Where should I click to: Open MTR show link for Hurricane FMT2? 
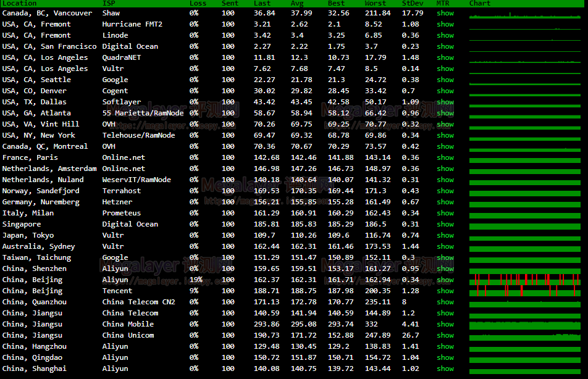tap(445, 24)
